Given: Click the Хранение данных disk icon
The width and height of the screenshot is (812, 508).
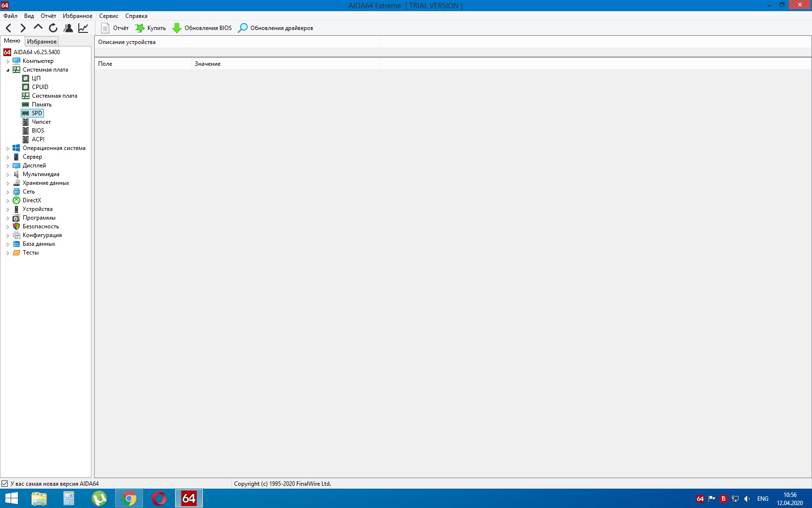Looking at the screenshot, I should (16, 183).
